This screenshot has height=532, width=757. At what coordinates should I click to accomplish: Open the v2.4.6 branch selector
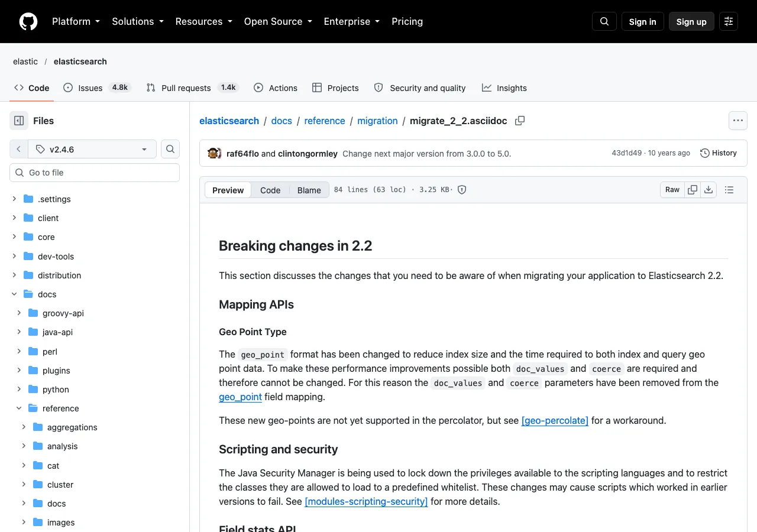point(92,149)
